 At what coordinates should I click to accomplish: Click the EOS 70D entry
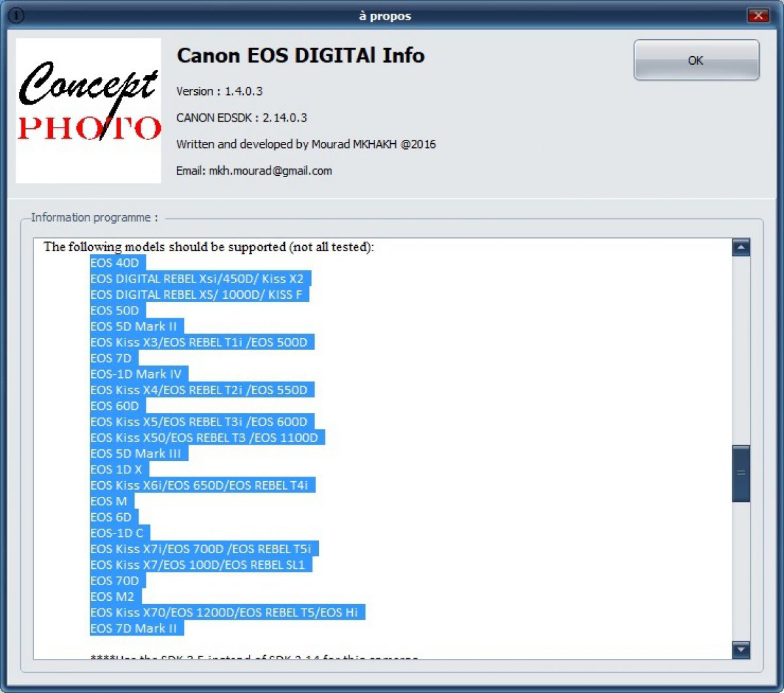tap(115, 581)
